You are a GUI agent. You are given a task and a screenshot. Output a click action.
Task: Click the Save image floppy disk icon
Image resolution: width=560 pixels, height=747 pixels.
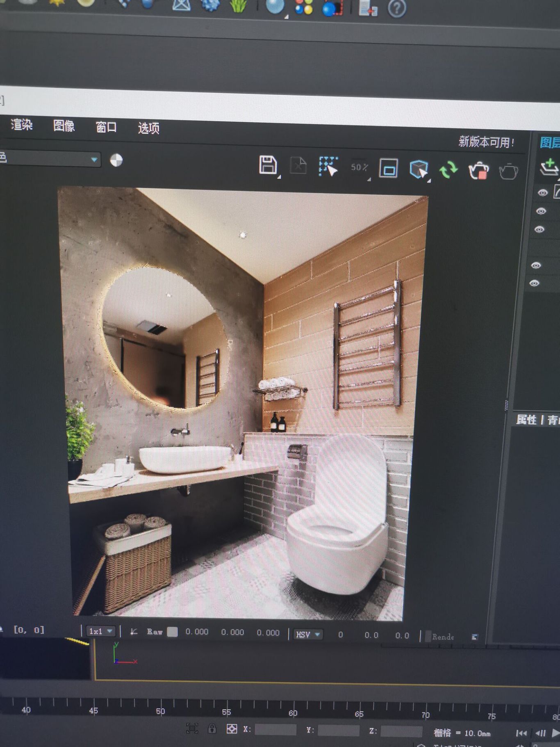point(268,165)
